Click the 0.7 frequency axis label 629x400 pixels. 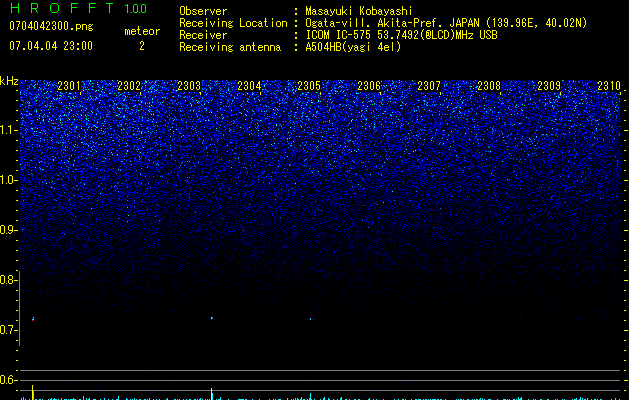pos(8,330)
